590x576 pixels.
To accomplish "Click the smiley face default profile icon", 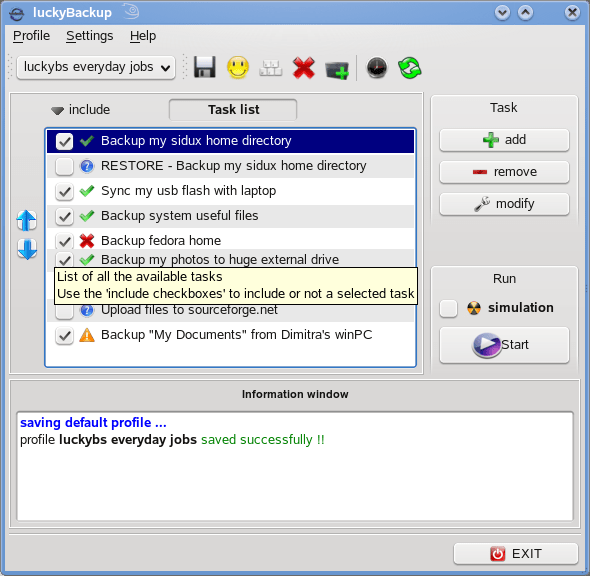I will [238, 68].
